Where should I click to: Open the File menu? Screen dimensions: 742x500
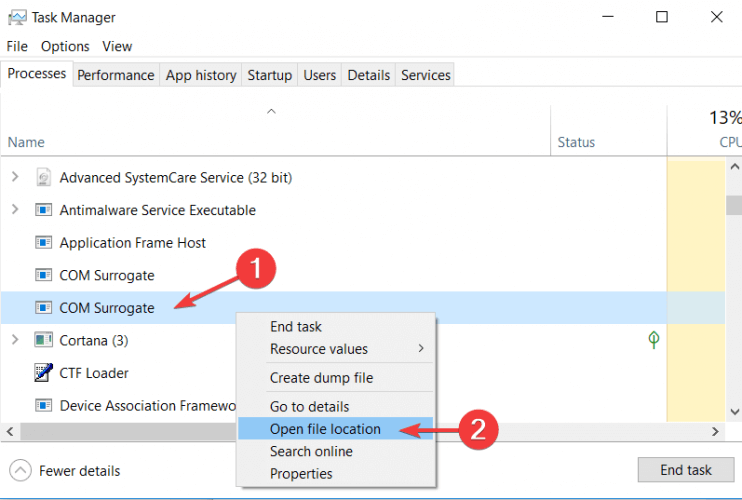coord(17,46)
